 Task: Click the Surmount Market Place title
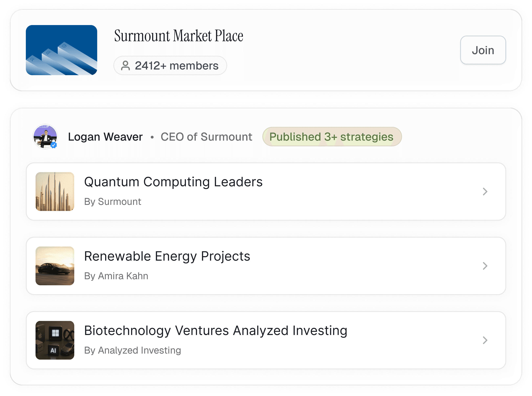point(178,36)
